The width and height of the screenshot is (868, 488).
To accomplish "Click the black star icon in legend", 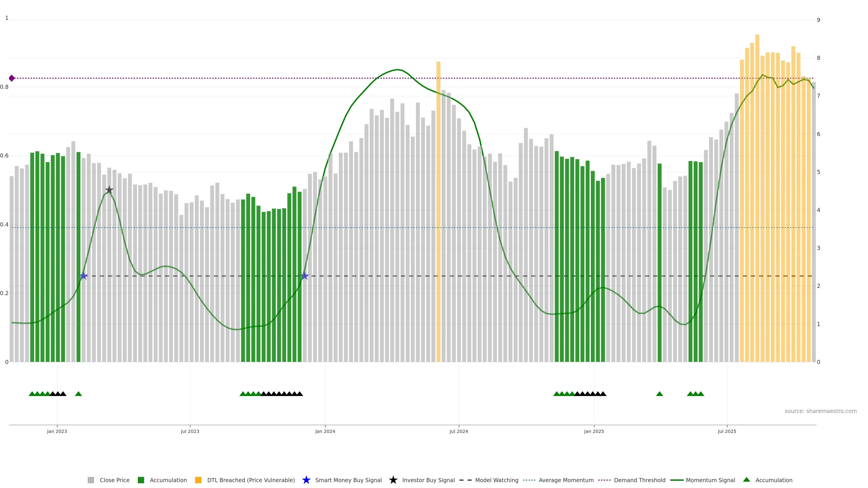I will click(393, 480).
